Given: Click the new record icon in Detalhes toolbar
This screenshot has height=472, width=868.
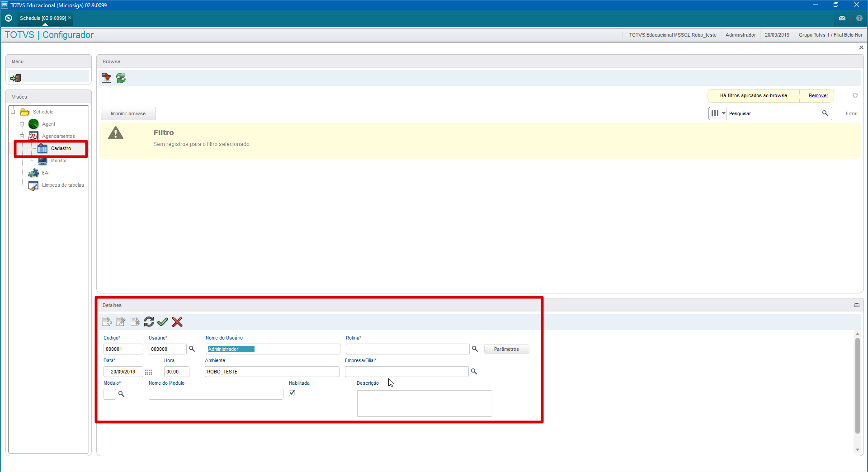Looking at the screenshot, I should 107,321.
